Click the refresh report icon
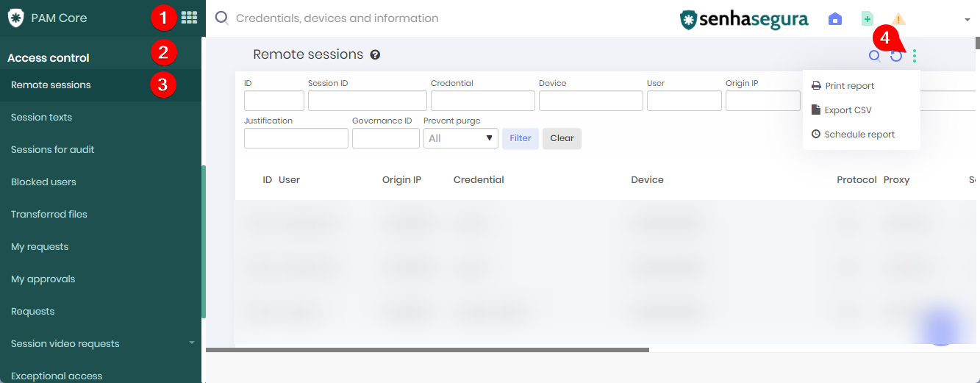Image resolution: width=980 pixels, height=383 pixels. pyautogui.click(x=896, y=56)
